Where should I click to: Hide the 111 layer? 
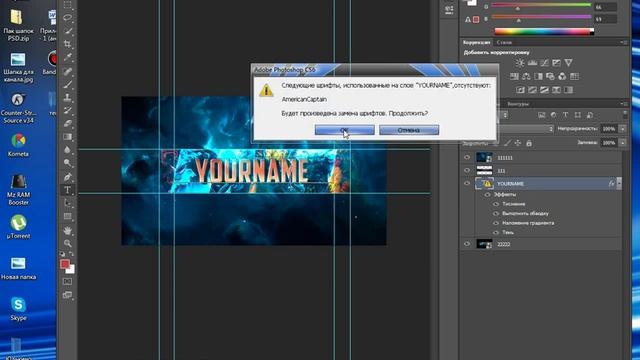coord(467,170)
